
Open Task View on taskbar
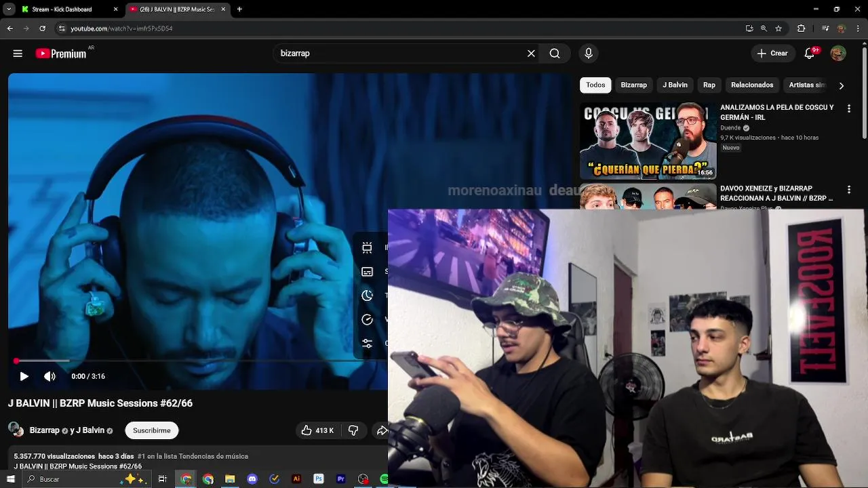[163, 479]
